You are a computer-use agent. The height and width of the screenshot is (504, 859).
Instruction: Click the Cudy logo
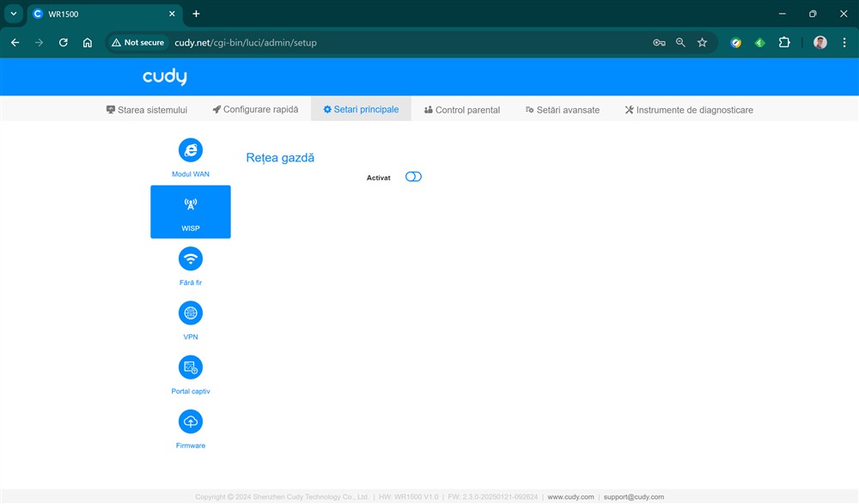click(x=164, y=77)
